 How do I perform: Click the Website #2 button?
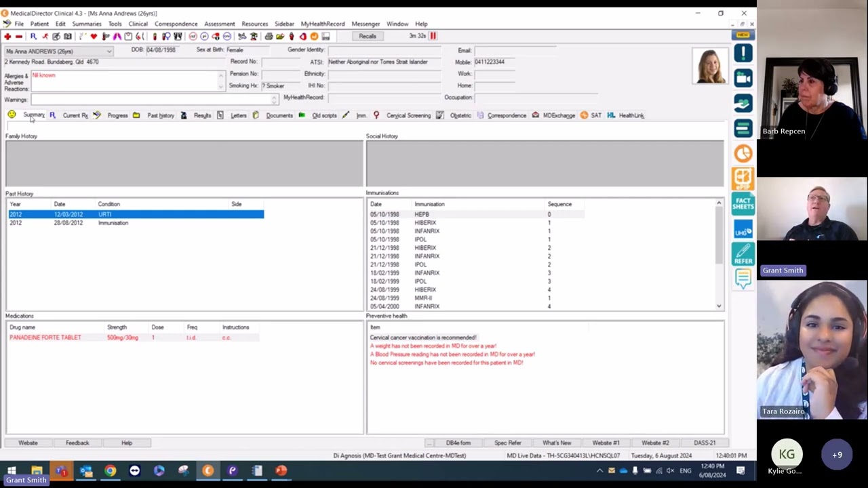point(655,443)
